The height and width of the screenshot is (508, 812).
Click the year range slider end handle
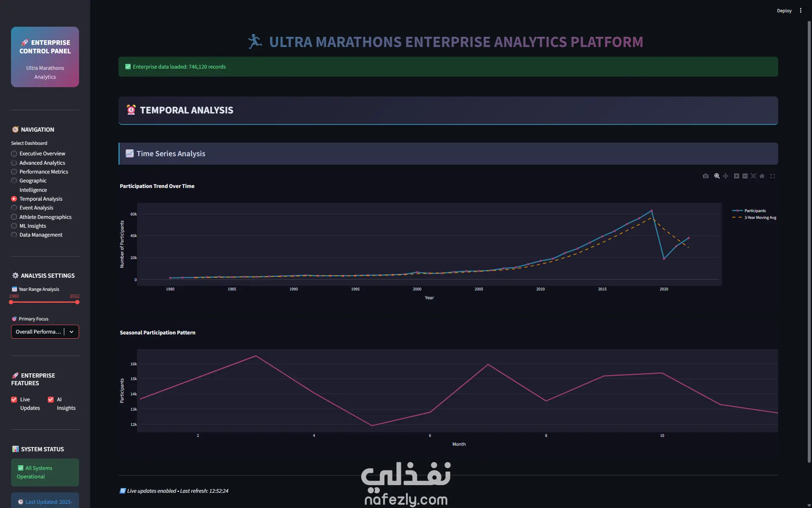tap(77, 302)
